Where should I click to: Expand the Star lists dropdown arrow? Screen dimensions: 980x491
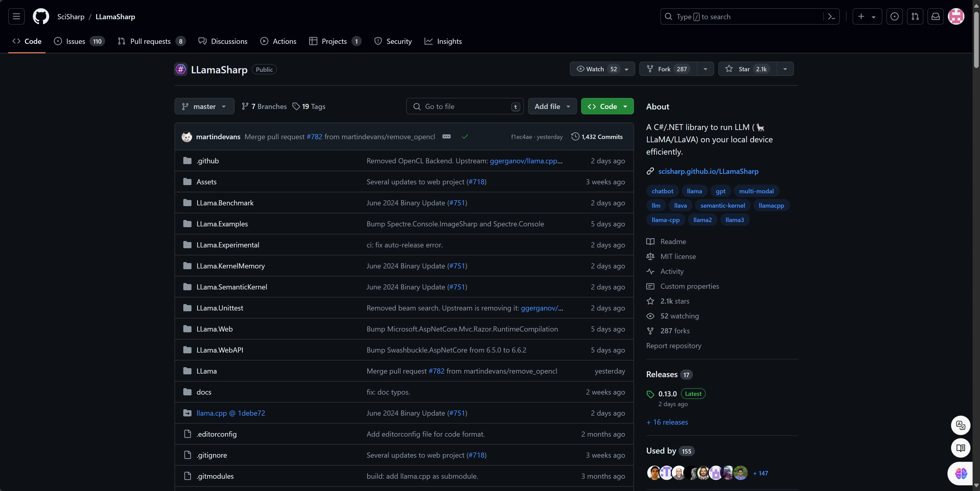tap(785, 69)
